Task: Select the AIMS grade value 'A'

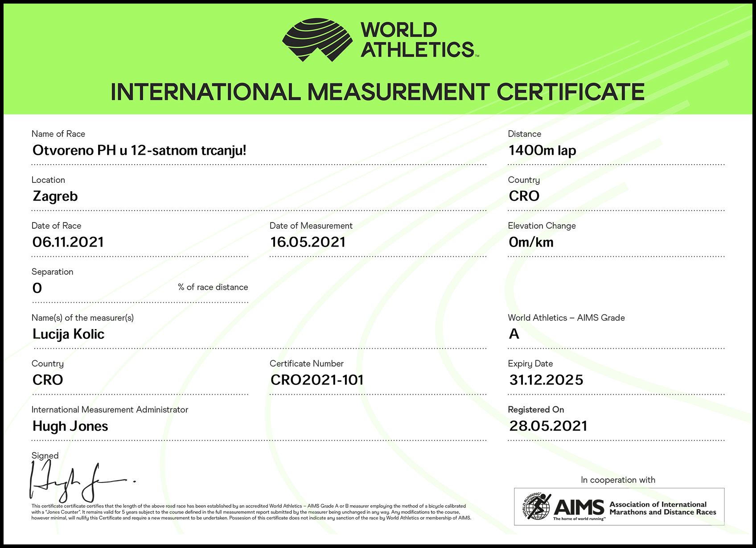Action: pyautogui.click(x=514, y=334)
